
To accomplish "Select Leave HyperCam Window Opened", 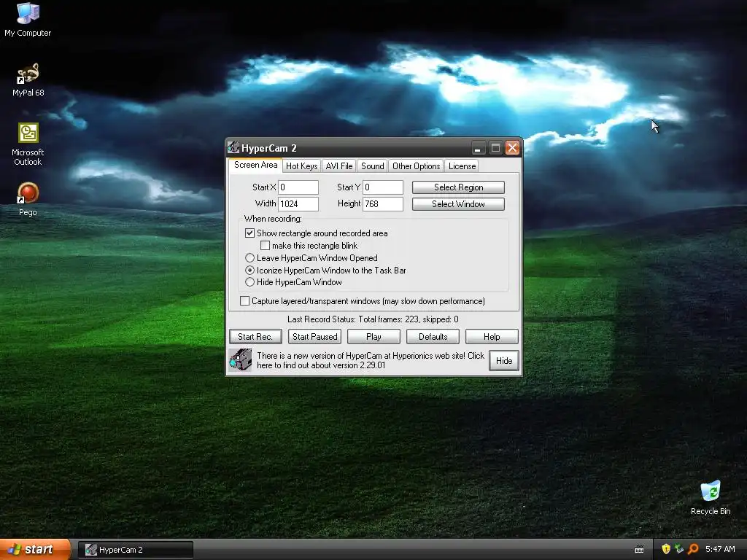I will tap(249, 257).
